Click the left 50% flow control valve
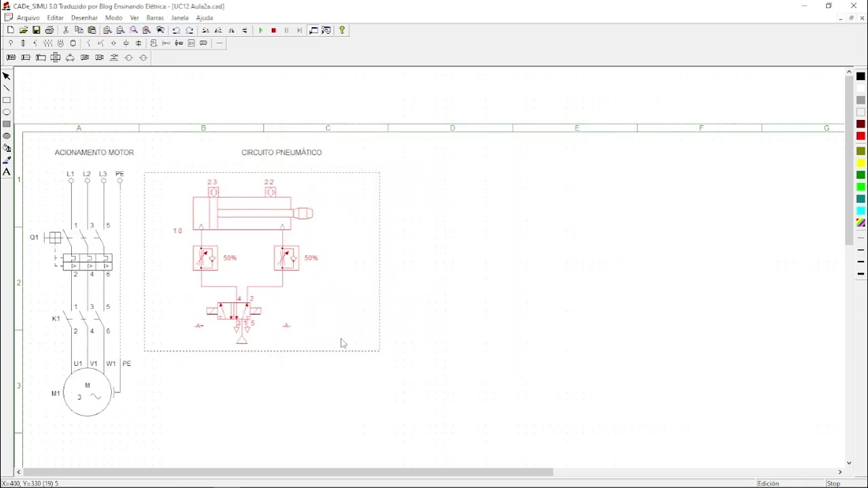The image size is (868, 488). click(205, 258)
